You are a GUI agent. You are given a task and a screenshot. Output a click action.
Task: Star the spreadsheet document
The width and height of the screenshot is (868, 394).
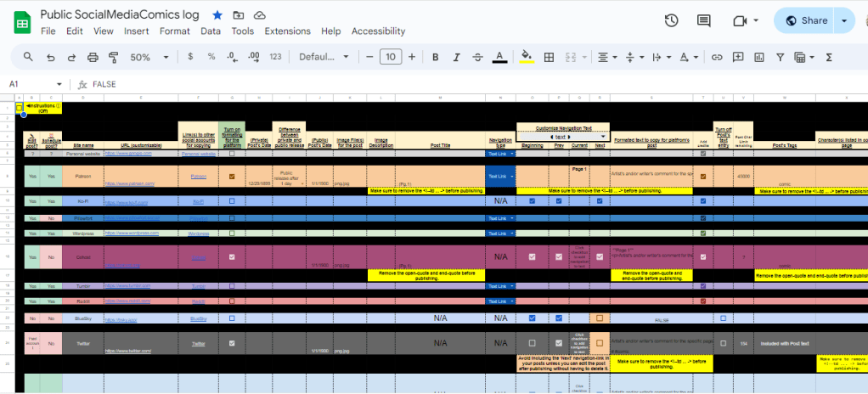point(217,15)
